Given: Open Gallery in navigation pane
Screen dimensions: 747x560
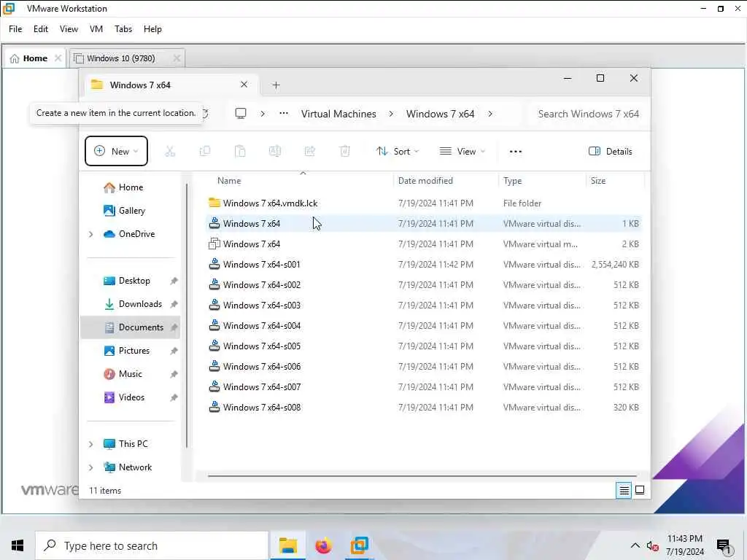Looking at the screenshot, I should [x=124, y=211].
